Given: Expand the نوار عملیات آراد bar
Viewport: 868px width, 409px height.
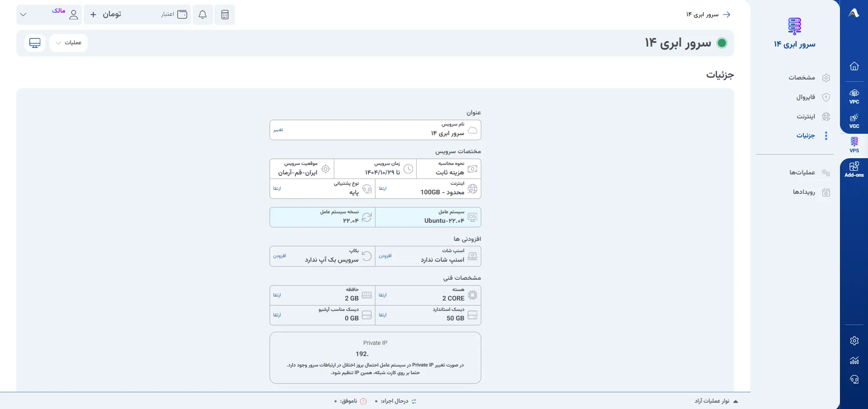Looking at the screenshot, I should tap(716, 401).
